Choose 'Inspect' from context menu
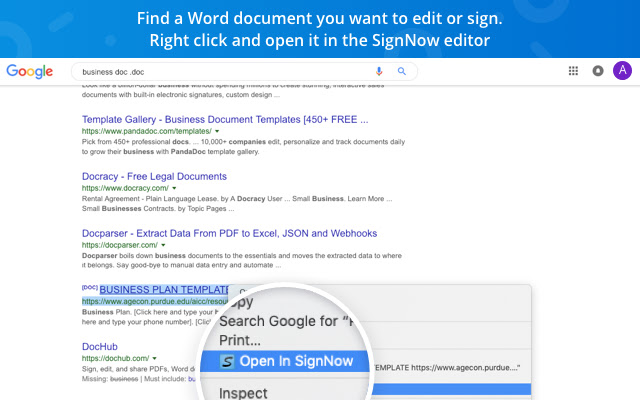Screen dimensions: 640x400 click(x=243, y=393)
